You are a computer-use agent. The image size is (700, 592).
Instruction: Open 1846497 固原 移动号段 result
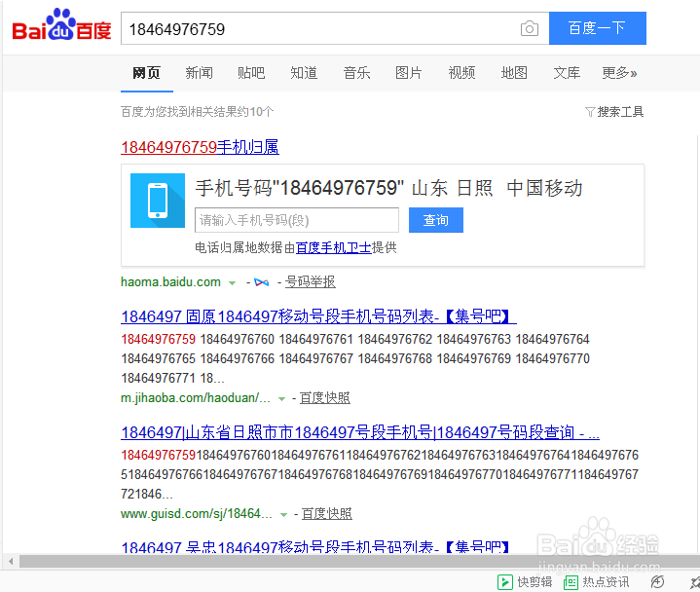(x=318, y=316)
